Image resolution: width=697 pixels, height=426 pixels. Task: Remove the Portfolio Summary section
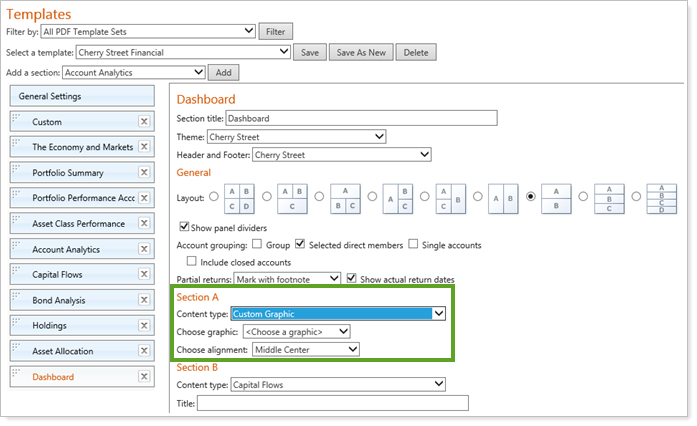tap(144, 173)
